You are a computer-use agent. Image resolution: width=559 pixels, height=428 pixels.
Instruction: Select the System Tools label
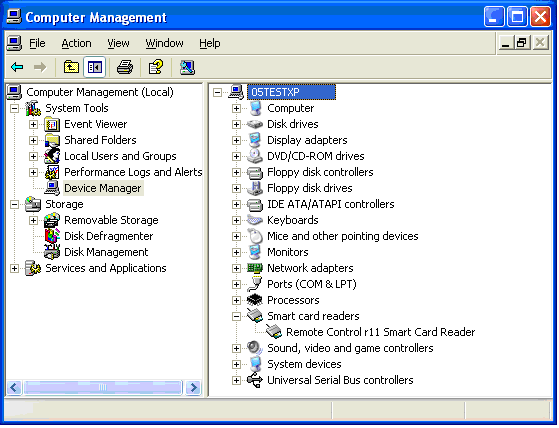pos(77,108)
